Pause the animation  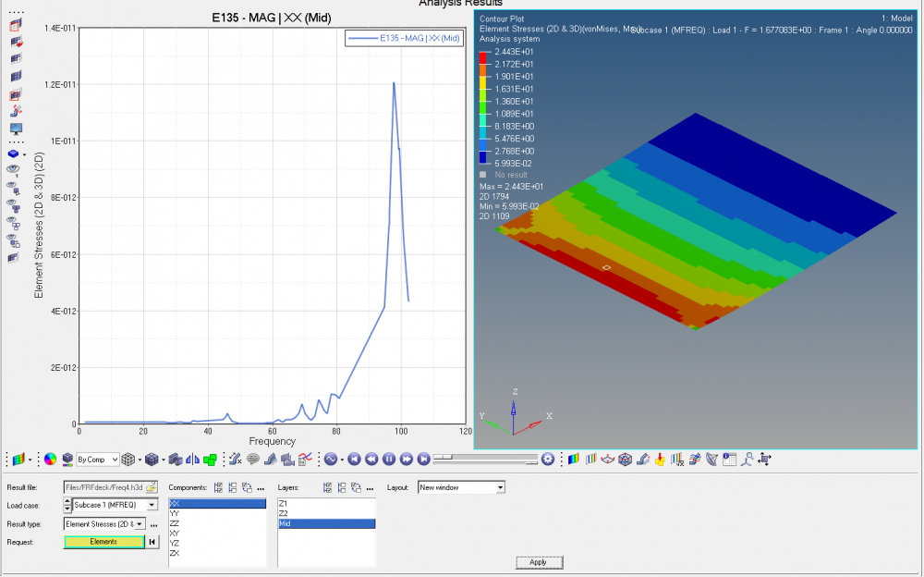(x=389, y=459)
